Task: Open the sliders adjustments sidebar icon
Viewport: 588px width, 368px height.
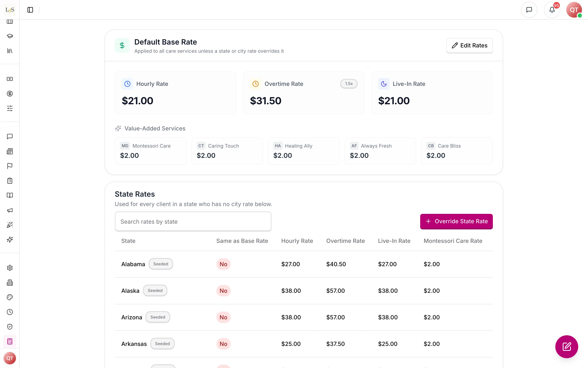Action: click(10, 108)
